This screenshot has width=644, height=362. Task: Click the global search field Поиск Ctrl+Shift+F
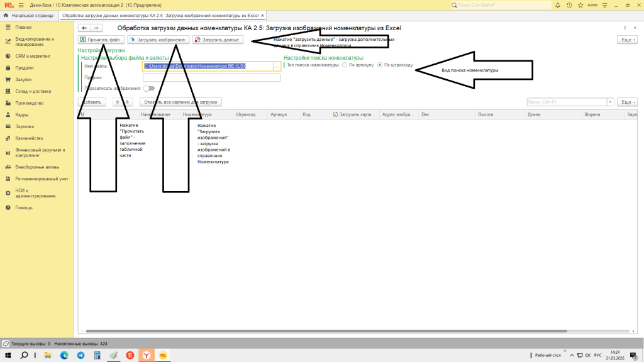coord(501,5)
